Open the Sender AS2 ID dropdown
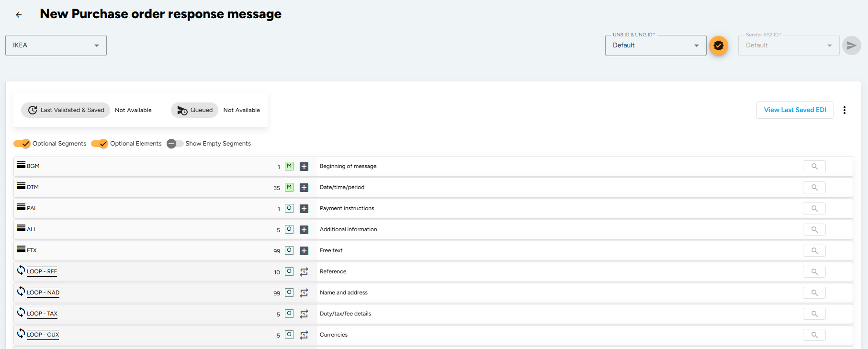The width and height of the screenshot is (868, 349). click(789, 45)
